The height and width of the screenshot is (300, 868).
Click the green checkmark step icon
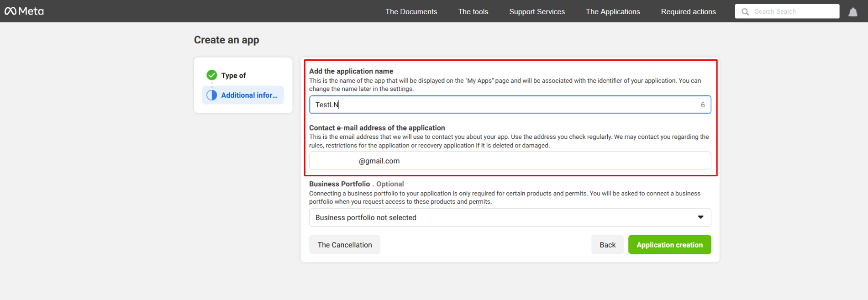pos(211,75)
